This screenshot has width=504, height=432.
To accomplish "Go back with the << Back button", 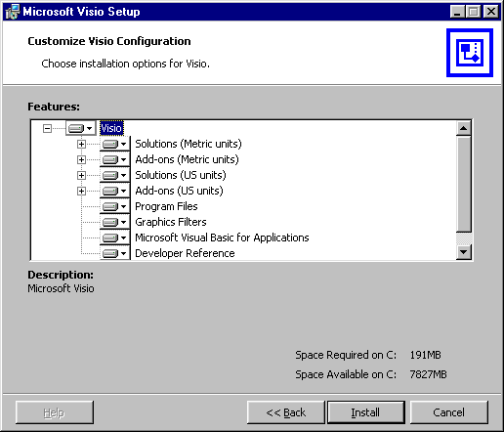I will (285, 412).
